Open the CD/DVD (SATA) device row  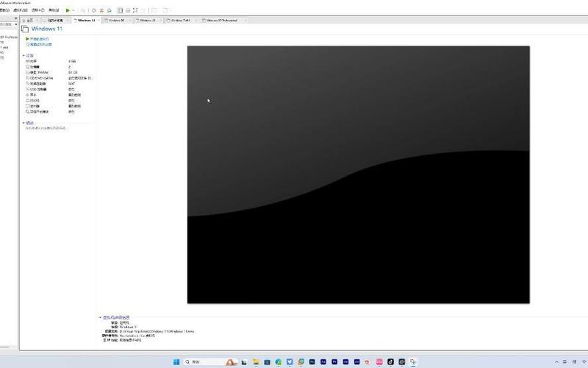58,78
